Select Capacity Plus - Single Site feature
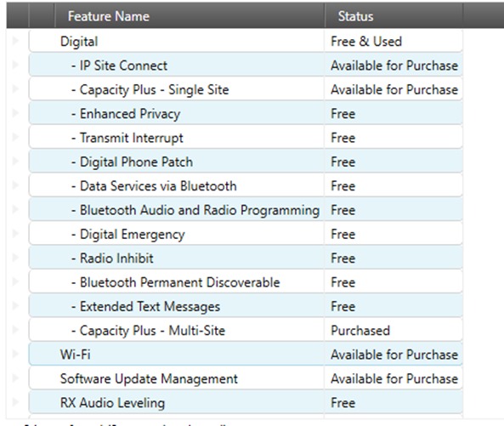 tap(150, 89)
